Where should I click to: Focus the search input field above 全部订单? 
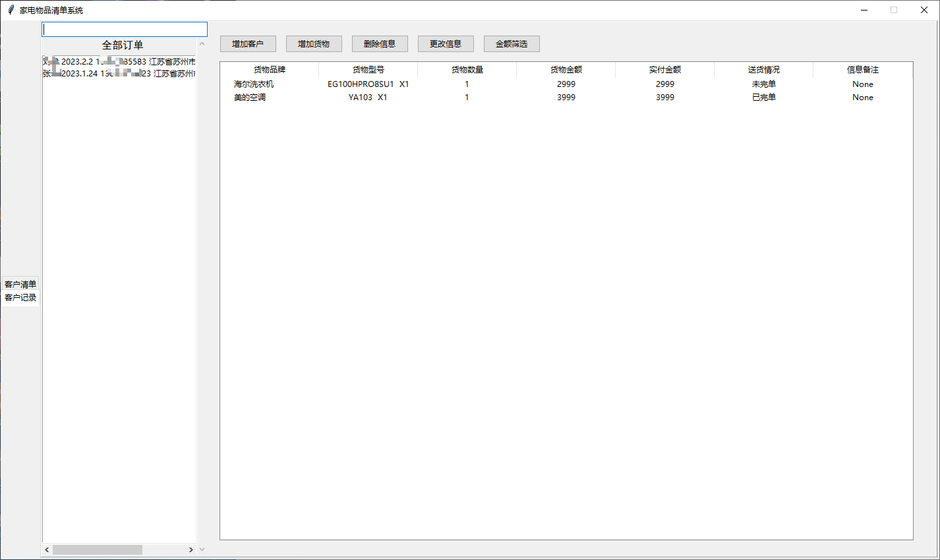tap(125, 30)
